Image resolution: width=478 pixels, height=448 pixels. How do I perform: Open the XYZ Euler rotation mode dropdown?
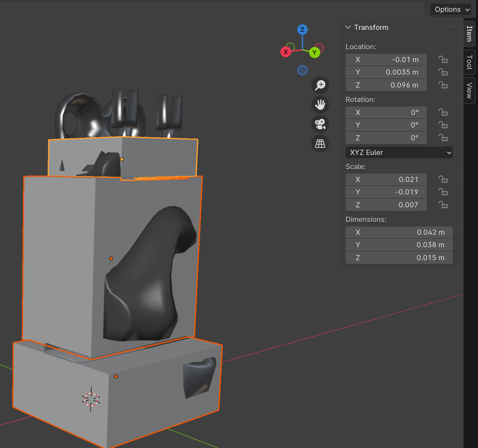click(x=399, y=153)
